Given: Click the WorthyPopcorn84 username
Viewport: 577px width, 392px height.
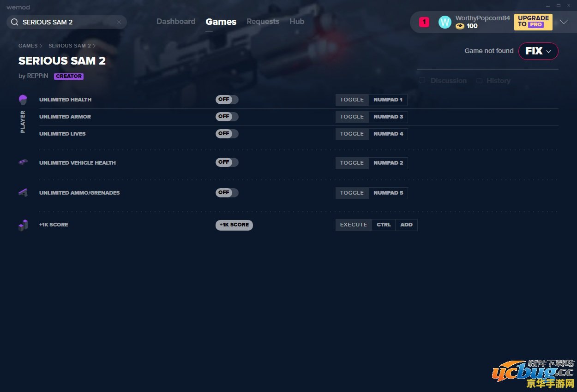Looking at the screenshot, I should click(x=483, y=18).
